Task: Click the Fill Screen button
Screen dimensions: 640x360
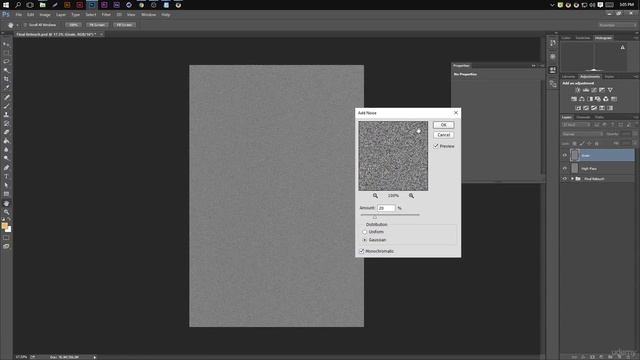Action: click(124, 25)
